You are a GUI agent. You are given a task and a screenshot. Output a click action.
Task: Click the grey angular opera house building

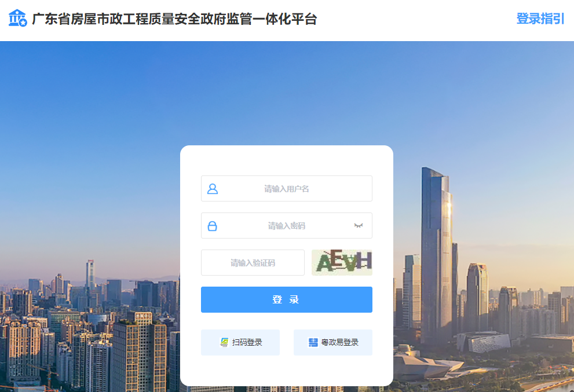[x=484, y=342]
